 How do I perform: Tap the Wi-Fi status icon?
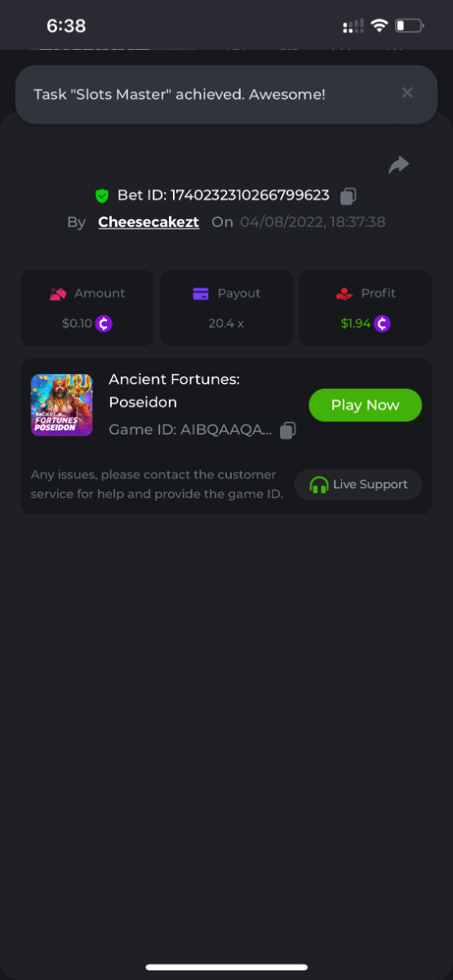coord(379,26)
